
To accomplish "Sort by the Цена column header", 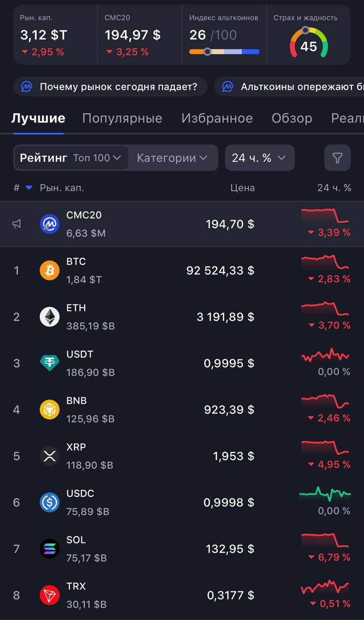I will [x=242, y=188].
